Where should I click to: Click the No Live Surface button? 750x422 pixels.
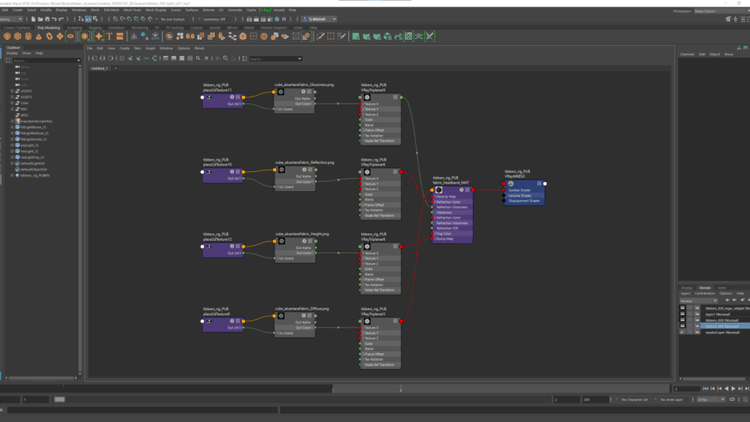(x=173, y=19)
